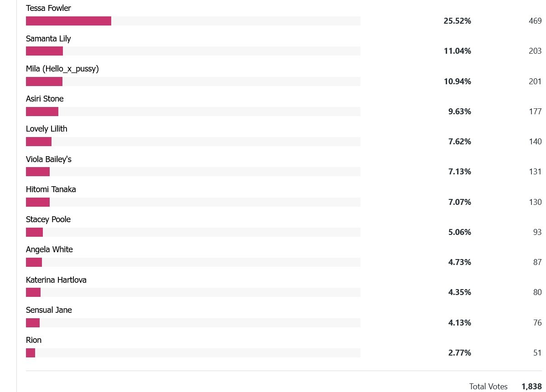Click the Lovely Lilith poll option label
This screenshot has height=392, width=546.
pos(46,129)
